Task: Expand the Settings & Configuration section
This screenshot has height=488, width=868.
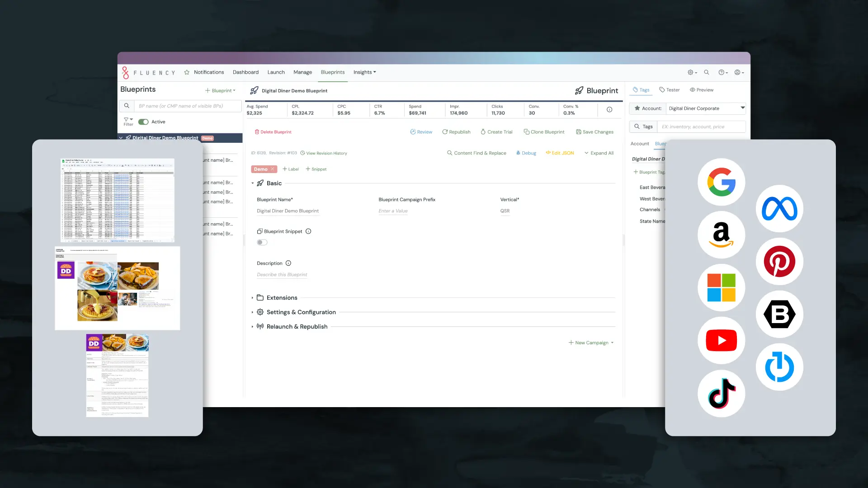Action: [x=301, y=312]
